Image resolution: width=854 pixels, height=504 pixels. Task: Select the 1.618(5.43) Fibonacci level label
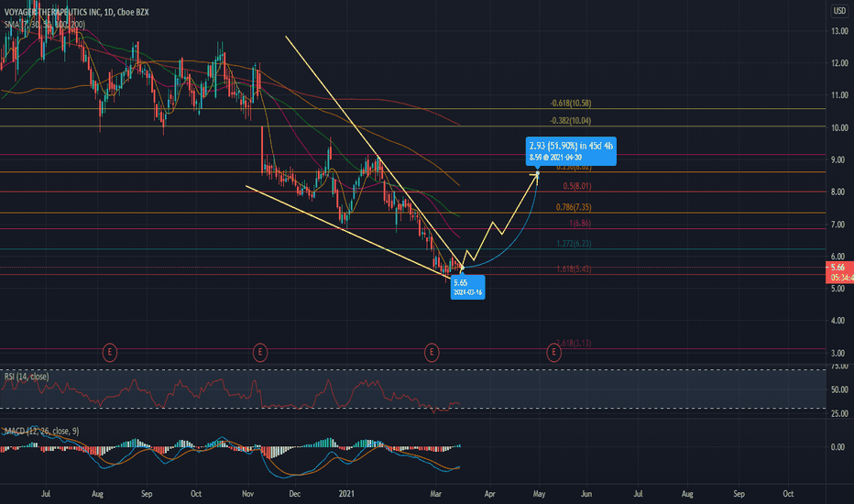[x=574, y=268]
